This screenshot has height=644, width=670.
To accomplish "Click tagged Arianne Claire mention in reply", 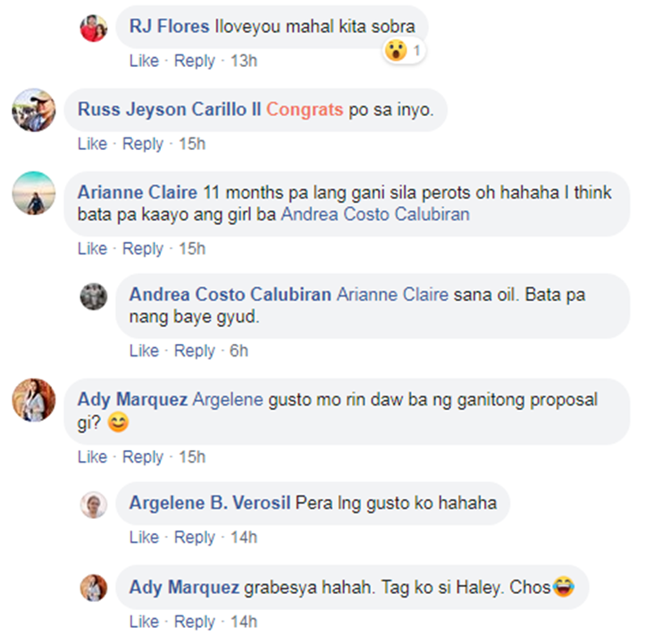I will click(393, 295).
